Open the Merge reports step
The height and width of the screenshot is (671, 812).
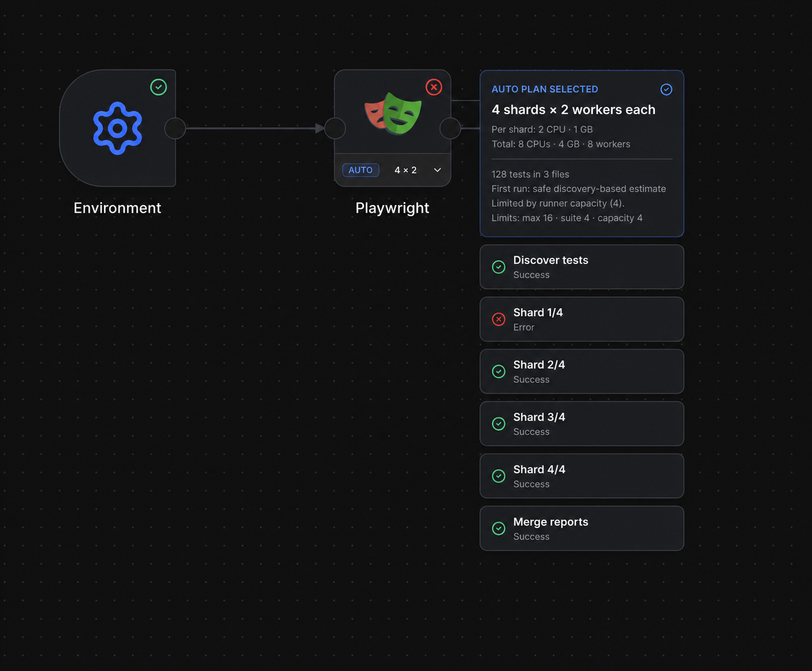click(582, 529)
